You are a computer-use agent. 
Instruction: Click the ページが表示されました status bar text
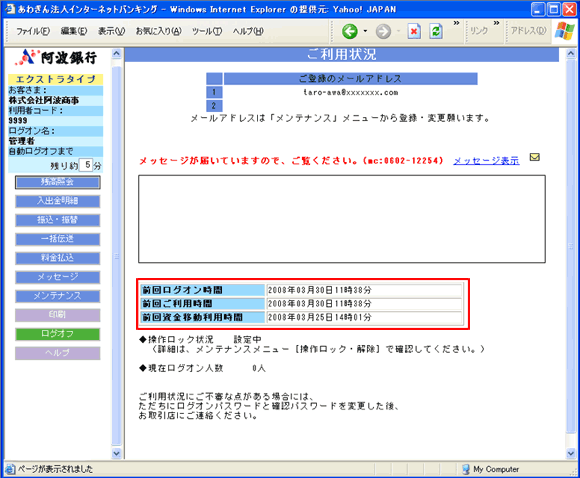click(55, 469)
